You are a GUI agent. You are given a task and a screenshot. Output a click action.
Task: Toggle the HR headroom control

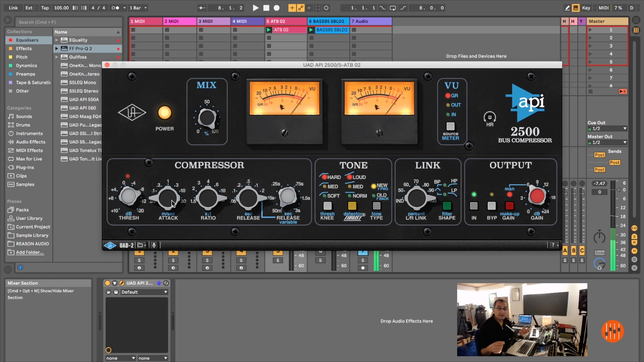pos(489,117)
